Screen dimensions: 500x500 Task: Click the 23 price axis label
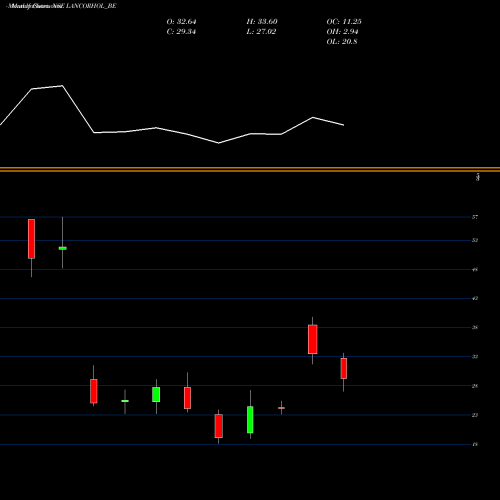pyautogui.click(x=475, y=415)
